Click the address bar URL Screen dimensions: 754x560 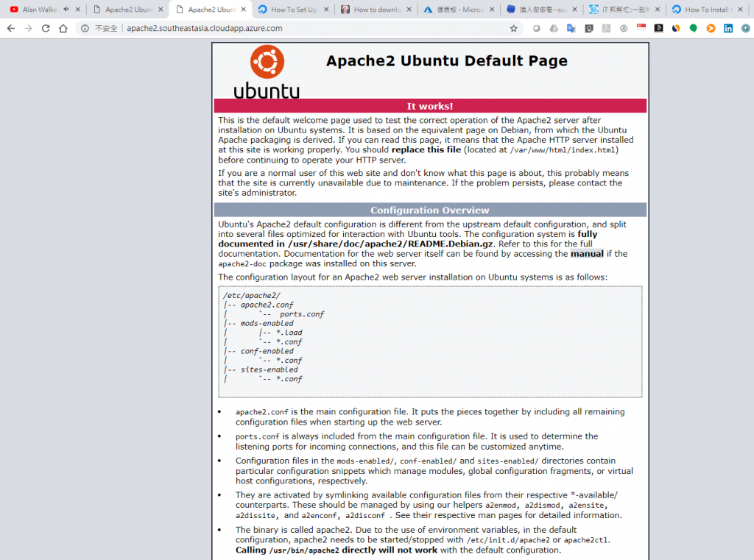coord(205,29)
